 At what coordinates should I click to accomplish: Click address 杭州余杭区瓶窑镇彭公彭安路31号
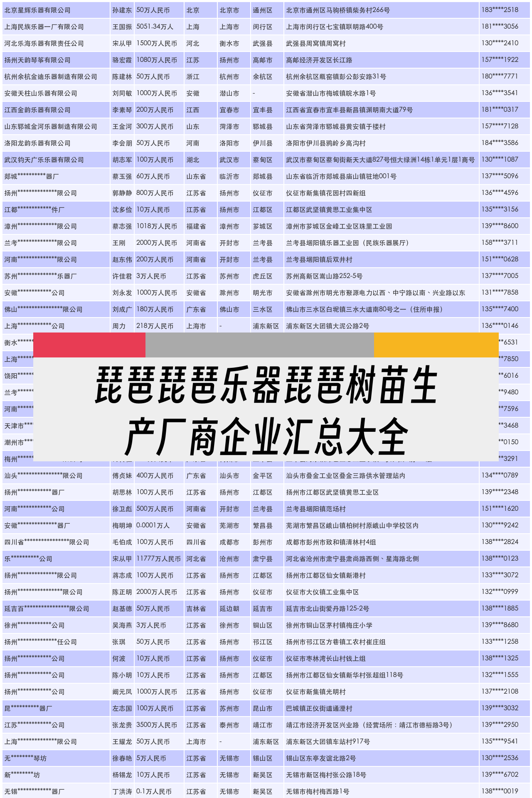[x=336, y=76]
